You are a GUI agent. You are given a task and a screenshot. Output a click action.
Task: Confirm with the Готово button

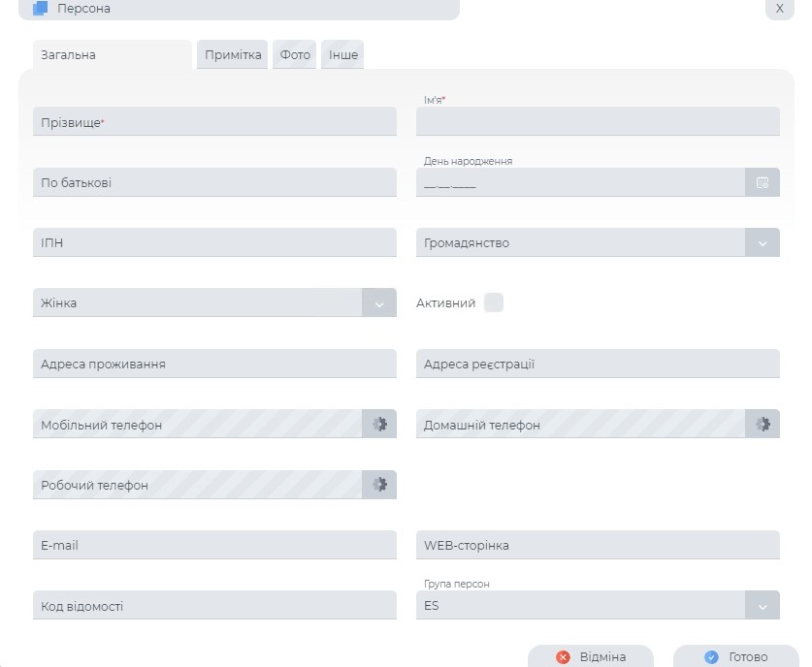(736, 656)
